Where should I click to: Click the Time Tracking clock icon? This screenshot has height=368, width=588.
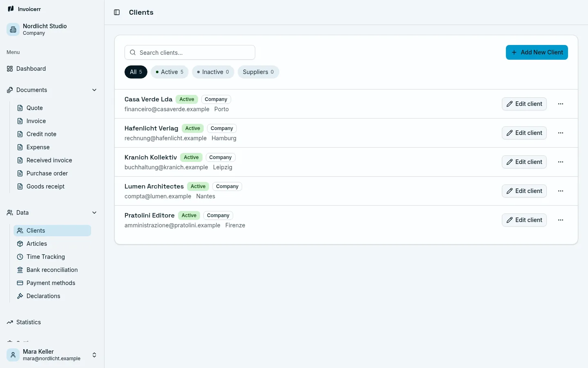20,257
